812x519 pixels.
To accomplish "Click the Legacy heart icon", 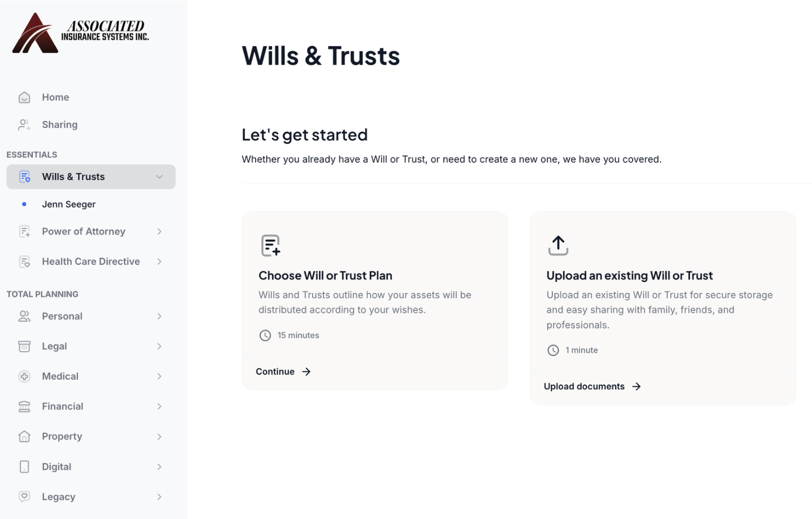I will click(x=24, y=497).
